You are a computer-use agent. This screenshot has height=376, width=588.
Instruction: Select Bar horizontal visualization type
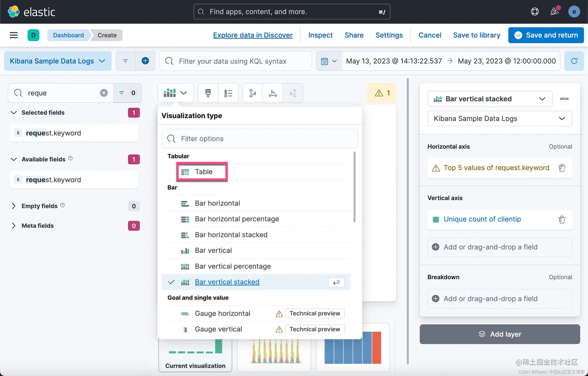[256, 203]
